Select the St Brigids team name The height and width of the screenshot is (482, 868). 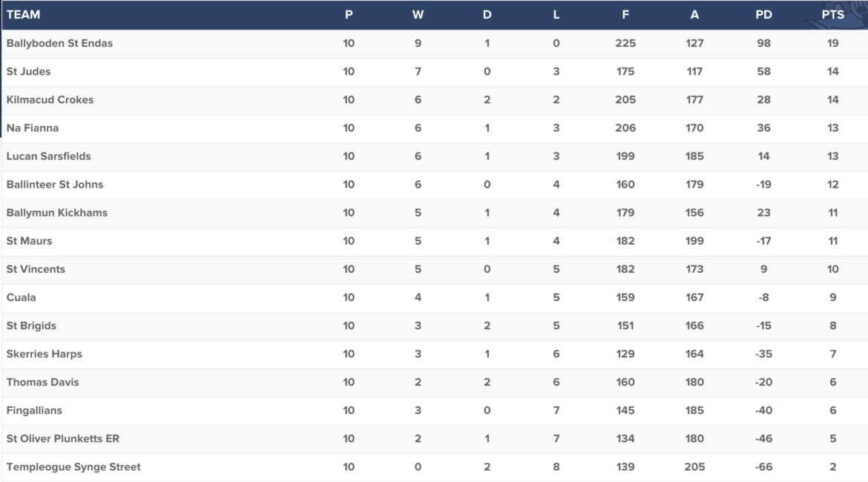[x=31, y=326]
